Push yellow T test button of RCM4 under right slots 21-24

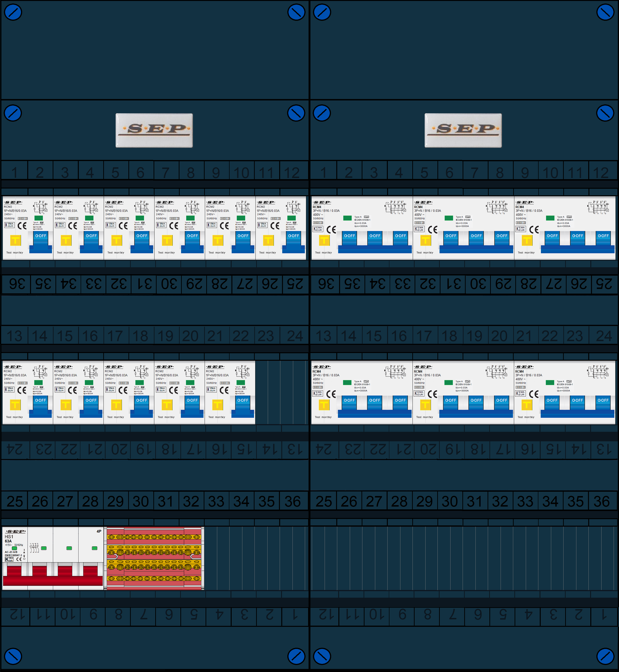pyautogui.click(x=526, y=405)
